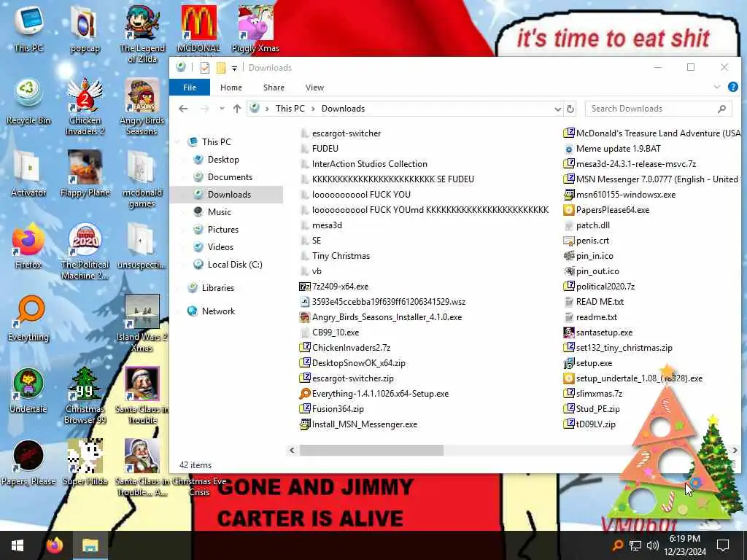Screen dimensions: 747x560
Task: Launch Undertale from the desktop
Action: tap(28, 391)
